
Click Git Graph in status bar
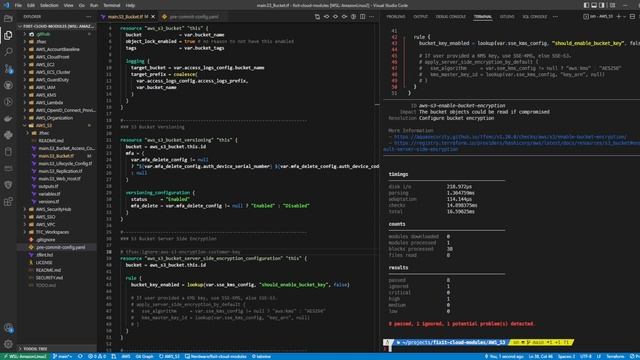point(144,356)
